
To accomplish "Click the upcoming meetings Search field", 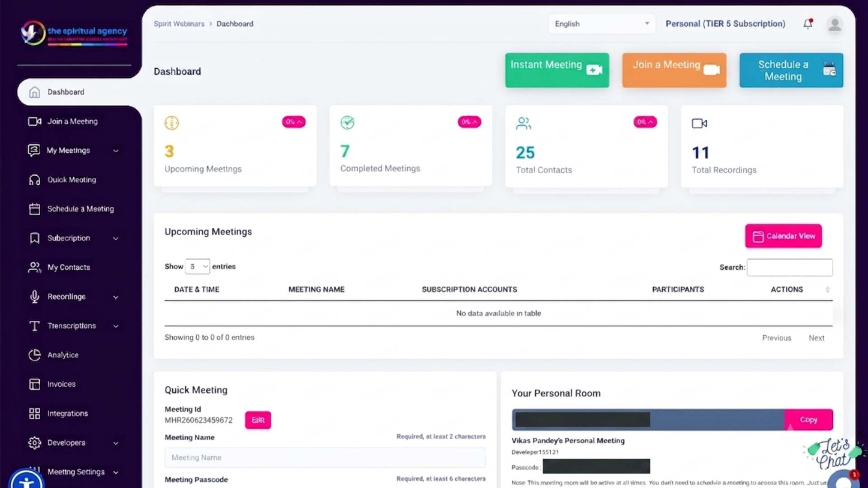I will [x=790, y=267].
